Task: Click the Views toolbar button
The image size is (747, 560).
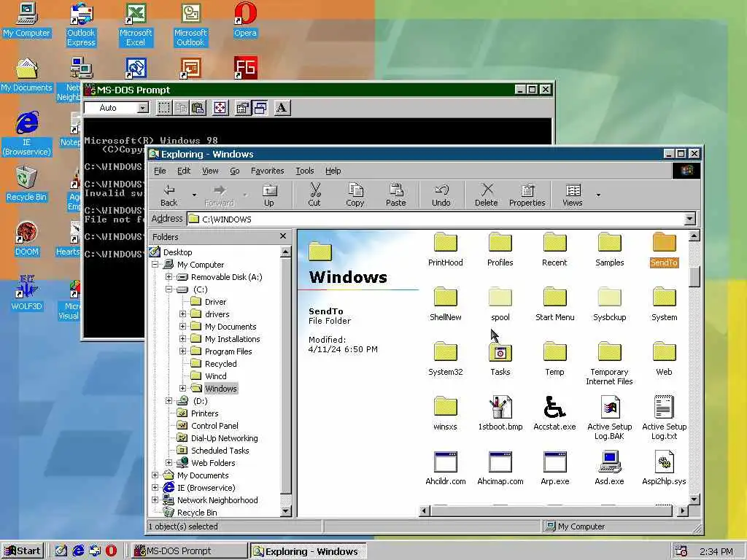Action: pos(572,195)
